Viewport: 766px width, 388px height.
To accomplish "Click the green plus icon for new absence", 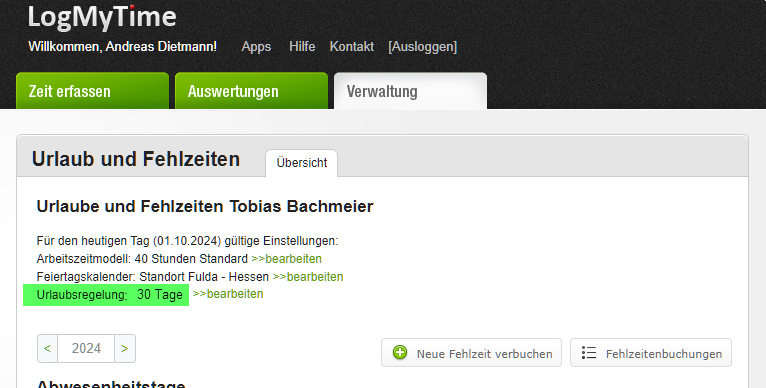I will click(x=400, y=352).
